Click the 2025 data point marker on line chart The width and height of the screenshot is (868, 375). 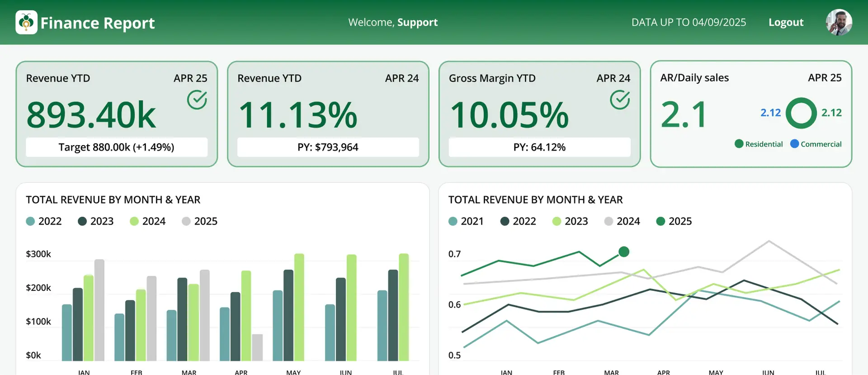[x=624, y=252]
